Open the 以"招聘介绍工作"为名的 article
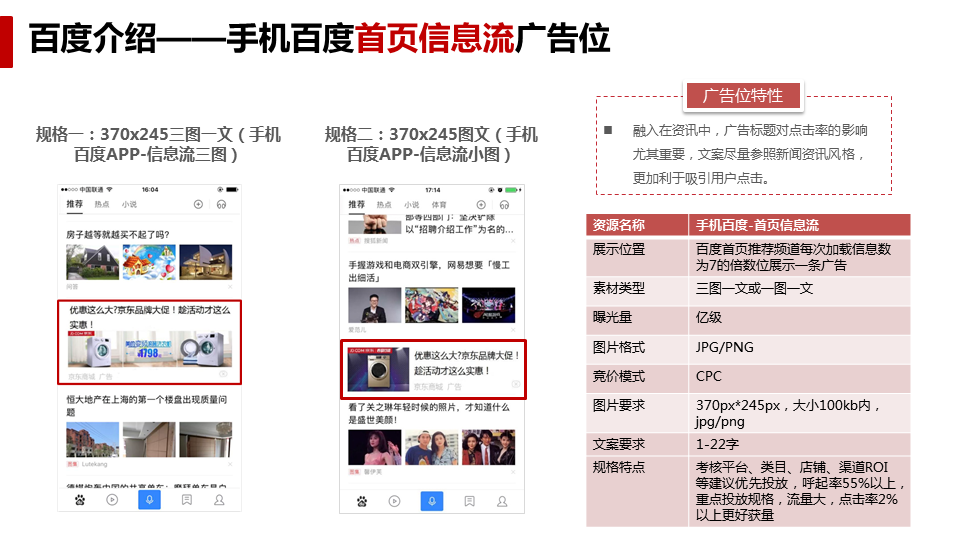 [x=460, y=229]
